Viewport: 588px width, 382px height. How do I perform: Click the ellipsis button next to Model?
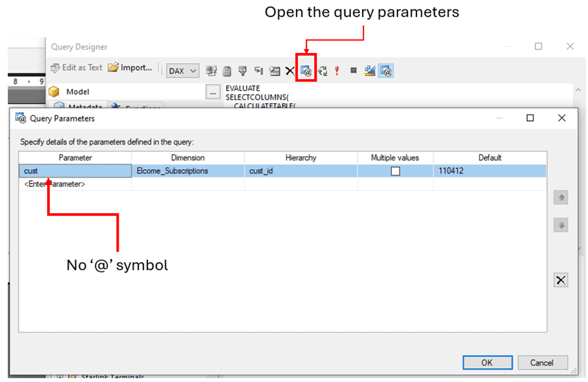coord(213,92)
